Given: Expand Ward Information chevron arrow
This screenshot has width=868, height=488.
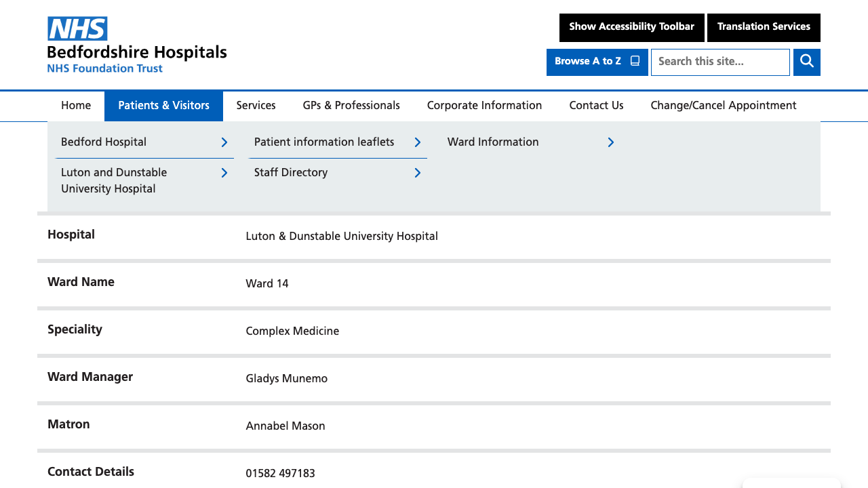Looking at the screenshot, I should [x=610, y=142].
